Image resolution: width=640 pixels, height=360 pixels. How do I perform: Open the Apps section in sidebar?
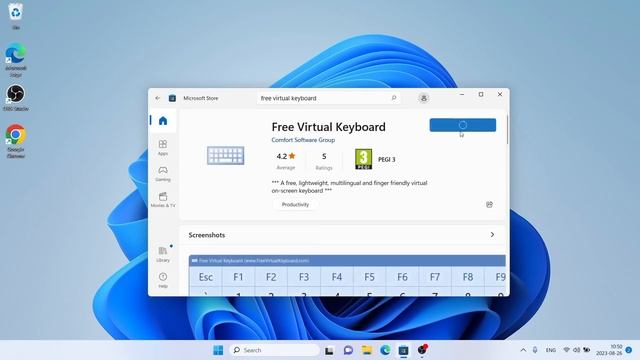(x=163, y=147)
